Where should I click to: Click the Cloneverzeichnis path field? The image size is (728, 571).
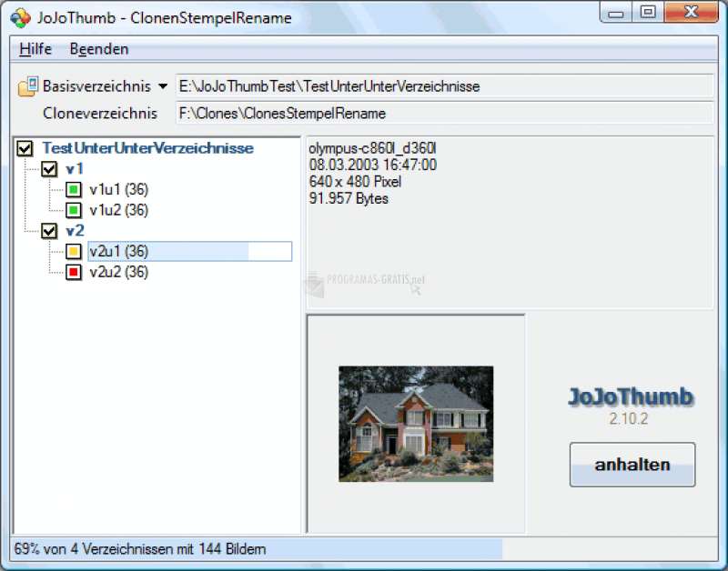coord(444,114)
